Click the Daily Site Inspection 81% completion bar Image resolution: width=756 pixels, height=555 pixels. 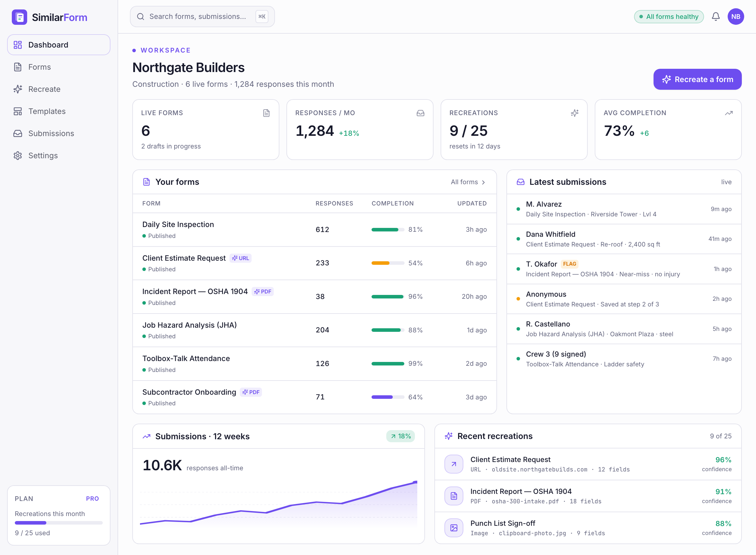(388, 229)
